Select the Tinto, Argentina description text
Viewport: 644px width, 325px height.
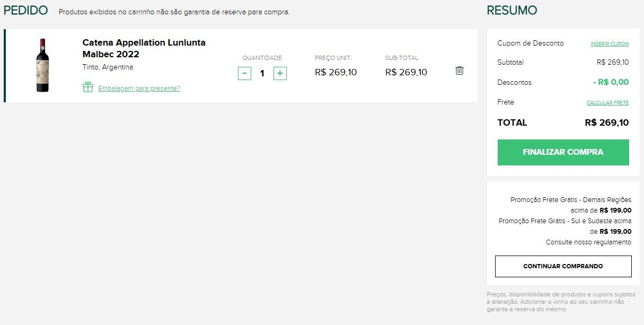tap(108, 67)
